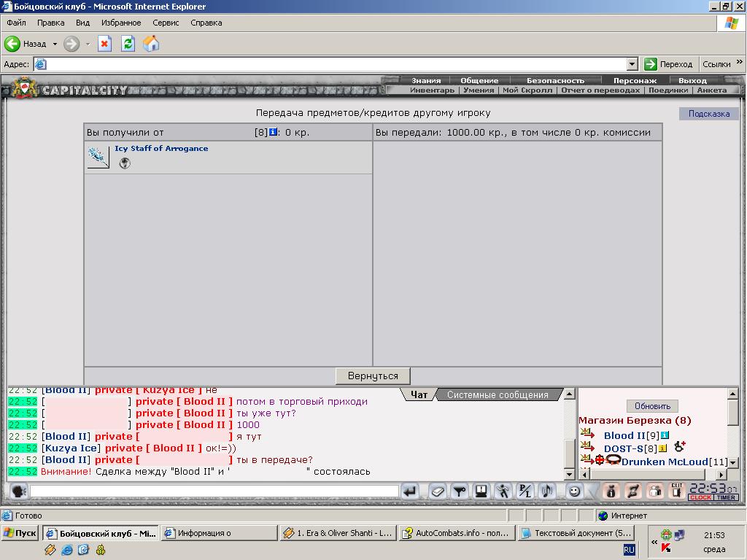
Task: Stop page loading with red X icon
Action: (x=104, y=44)
